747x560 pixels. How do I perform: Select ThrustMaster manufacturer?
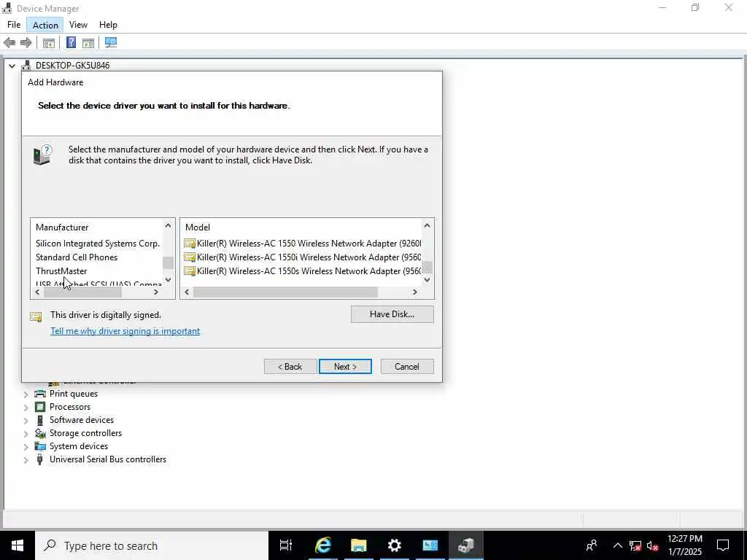[61, 271]
